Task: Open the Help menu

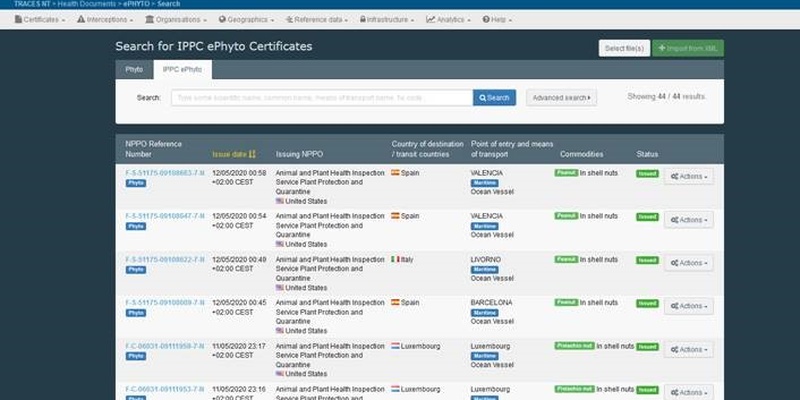Action: coord(497,20)
